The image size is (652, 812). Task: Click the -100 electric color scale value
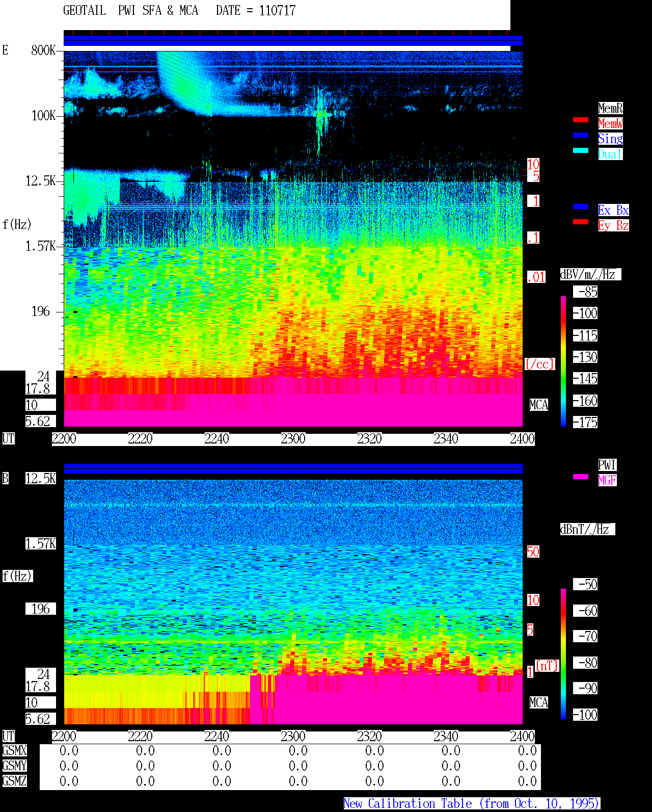click(585, 313)
